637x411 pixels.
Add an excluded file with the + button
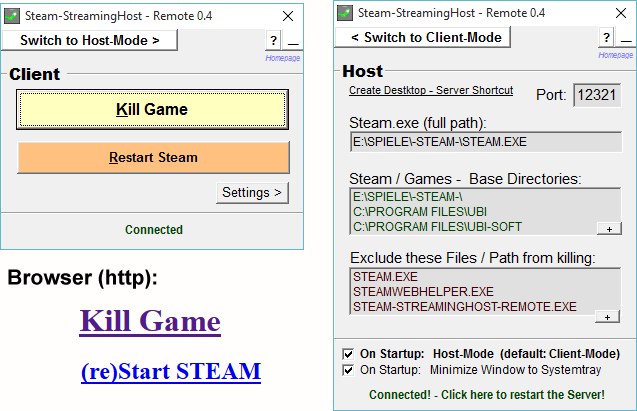tap(607, 317)
